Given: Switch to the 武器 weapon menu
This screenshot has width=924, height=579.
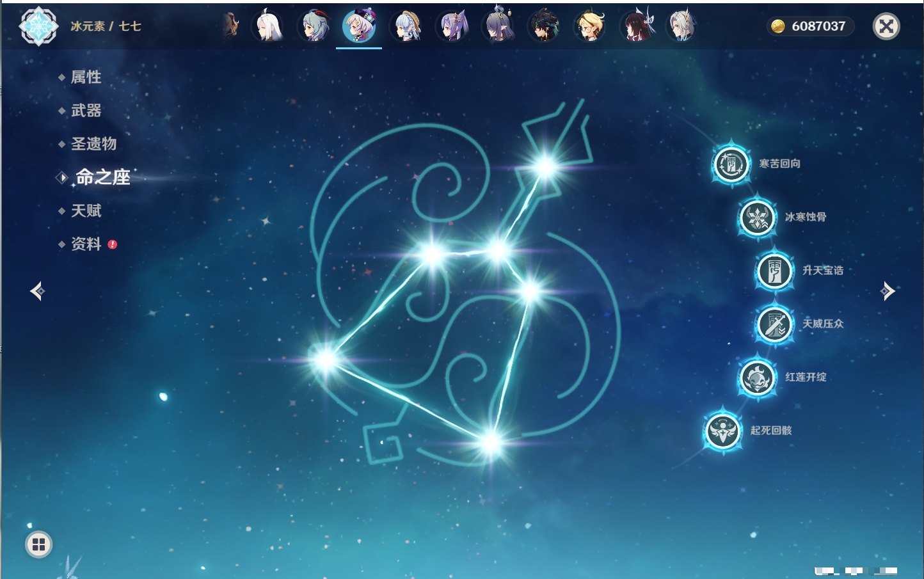Looking at the screenshot, I should (86, 111).
